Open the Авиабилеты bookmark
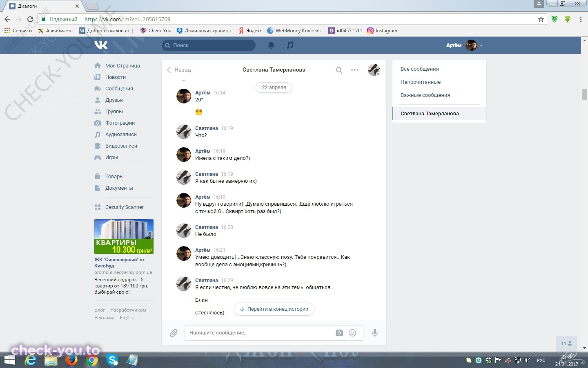Image resolution: width=588 pixels, height=368 pixels. [56, 31]
